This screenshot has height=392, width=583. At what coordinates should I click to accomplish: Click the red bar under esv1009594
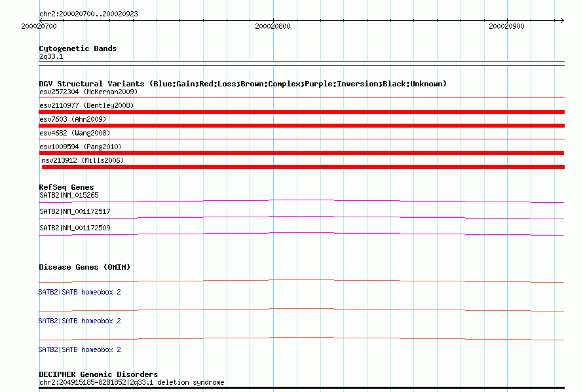tap(301, 153)
